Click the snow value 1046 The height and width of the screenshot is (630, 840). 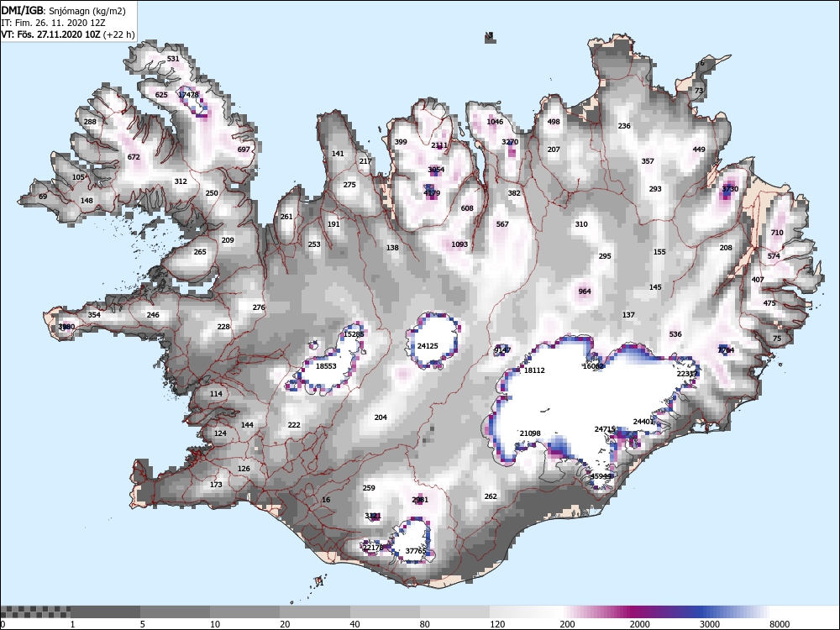(495, 122)
